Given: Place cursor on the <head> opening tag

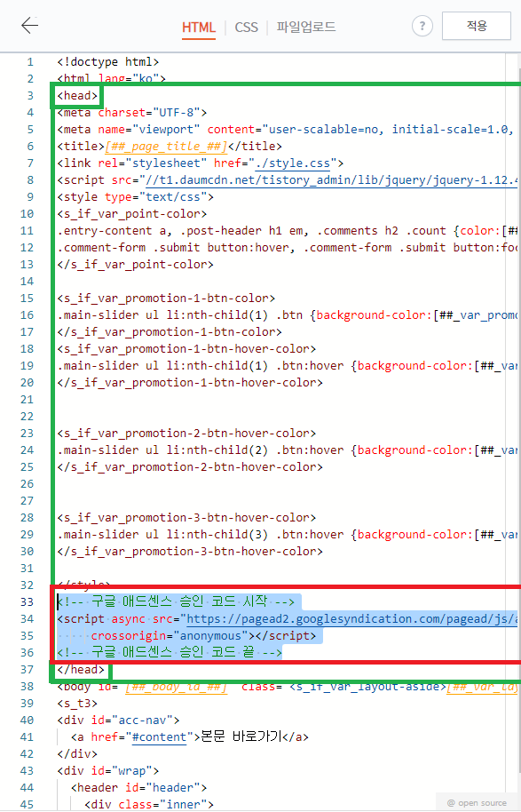Looking at the screenshot, I should (77, 96).
